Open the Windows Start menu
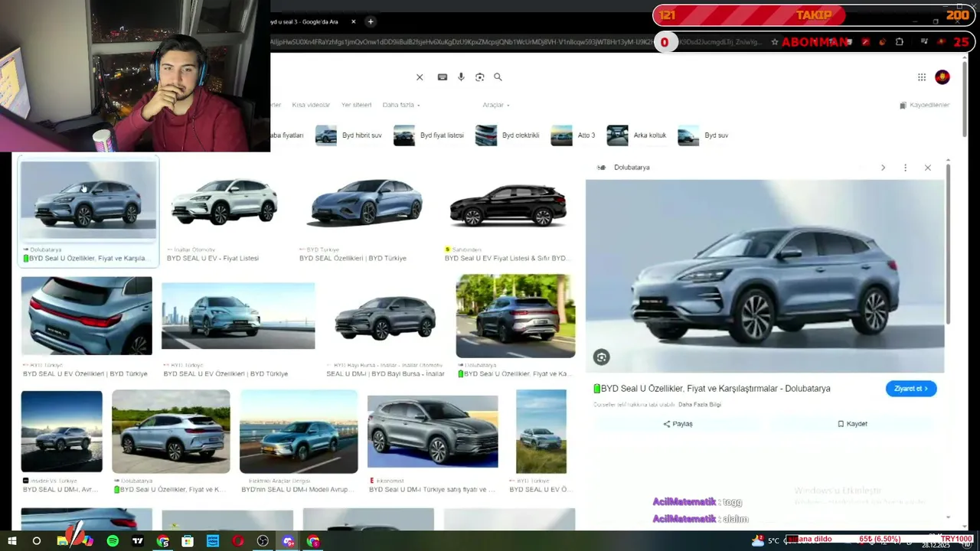The image size is (980, 551). 12,541
